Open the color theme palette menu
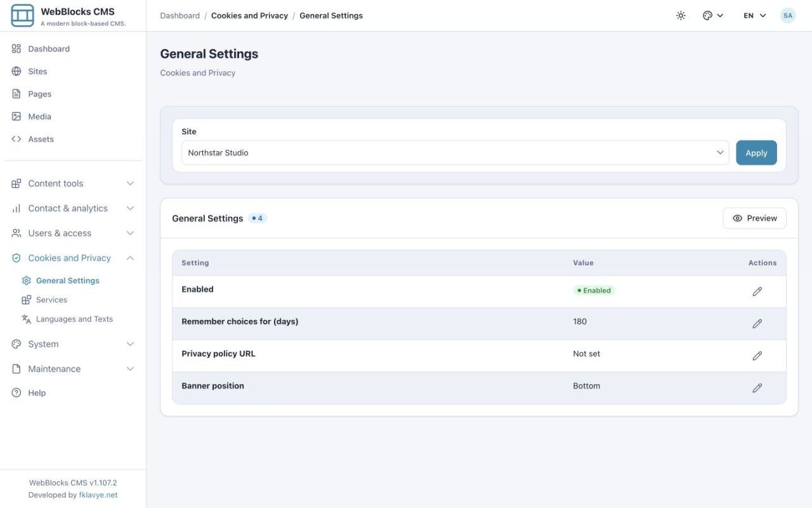Viewport: 812px width, 508px height. [712, 16]
